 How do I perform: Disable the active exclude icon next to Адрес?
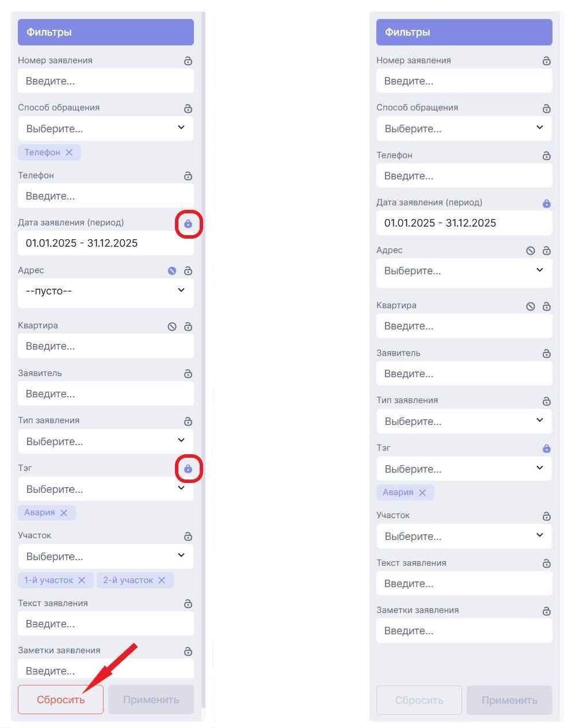(x=172, y=271)
